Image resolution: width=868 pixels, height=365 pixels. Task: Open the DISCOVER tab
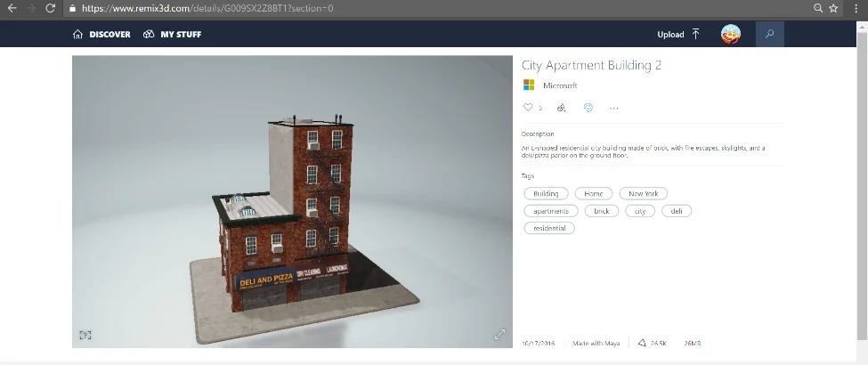(110, 35)
